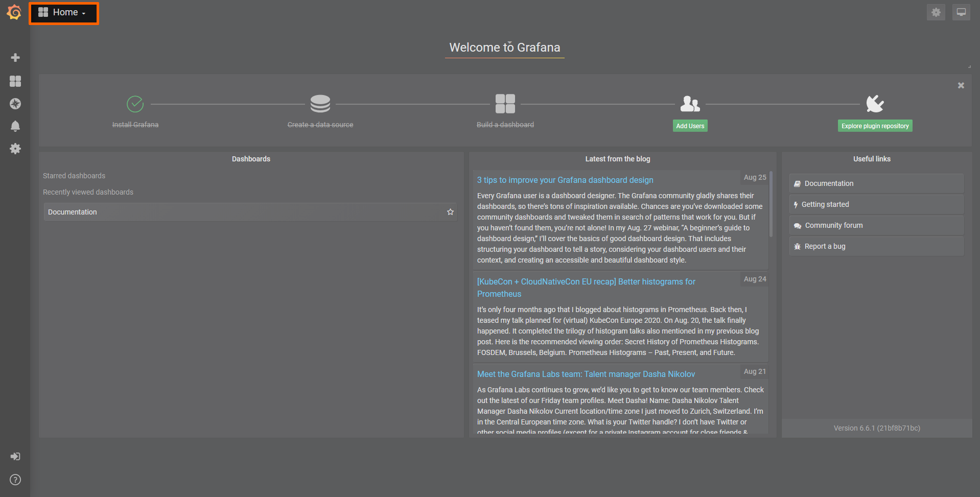Select the Create a data source step

[x=320, y=110]
